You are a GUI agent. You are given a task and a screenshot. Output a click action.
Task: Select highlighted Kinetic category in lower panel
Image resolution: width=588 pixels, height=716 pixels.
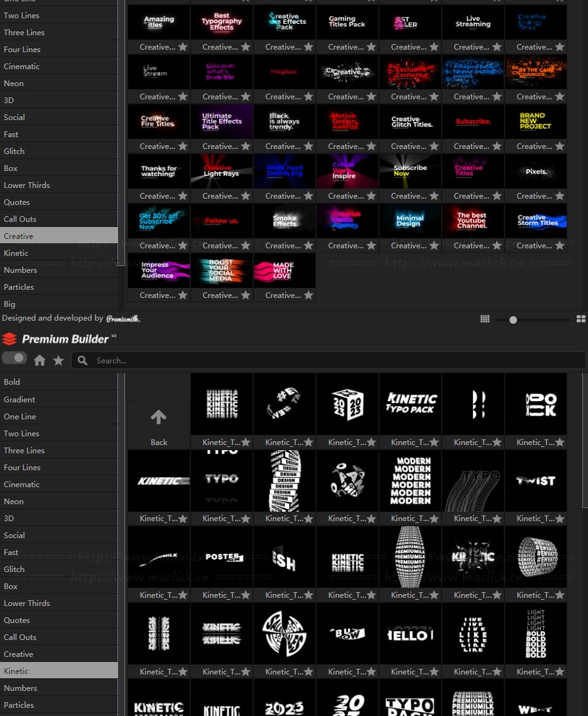(59, 671)
